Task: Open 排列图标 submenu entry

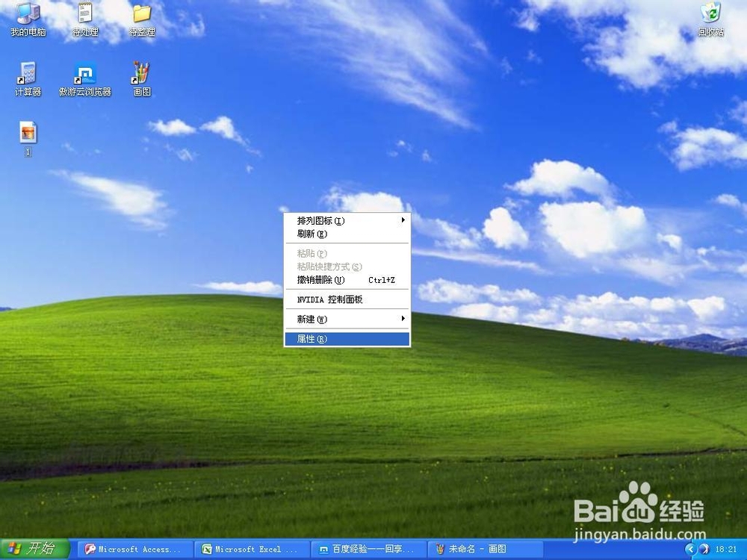Action: coord(347,220)
